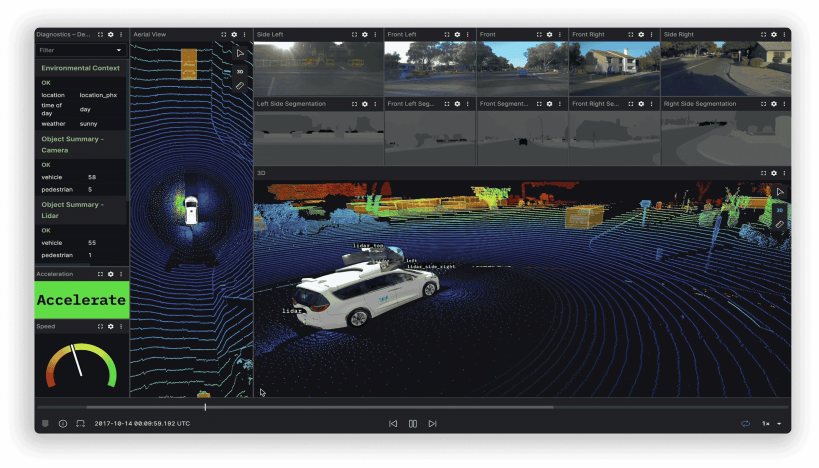
Task: Toggle loop playback
Action: point(745,424)
